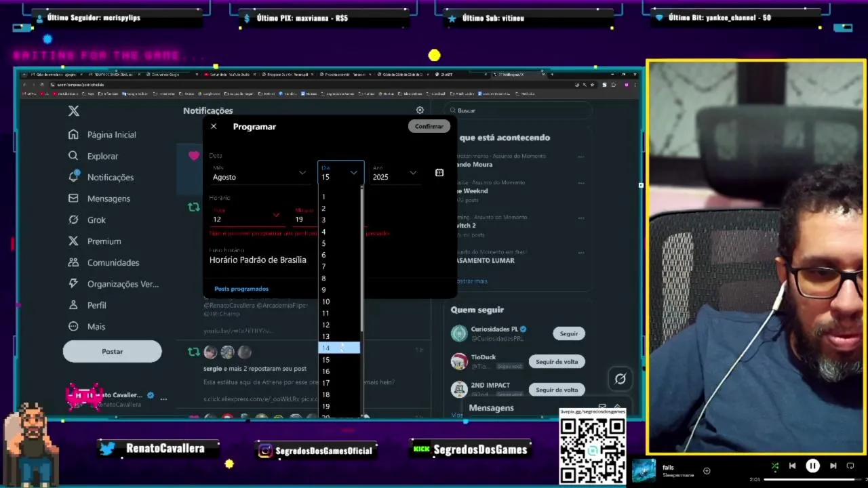
Task: Click the Grok icon in sidebar
Action: (73, 220)
